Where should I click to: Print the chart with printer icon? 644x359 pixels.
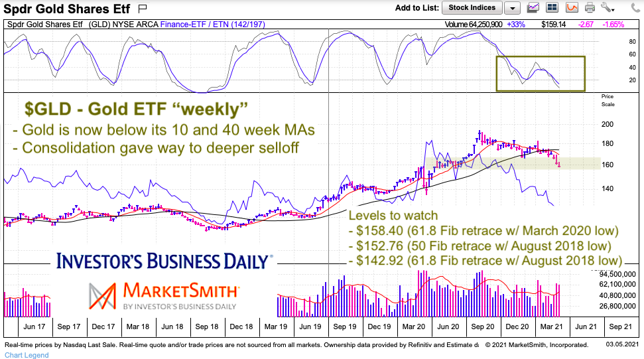(590, 7)
